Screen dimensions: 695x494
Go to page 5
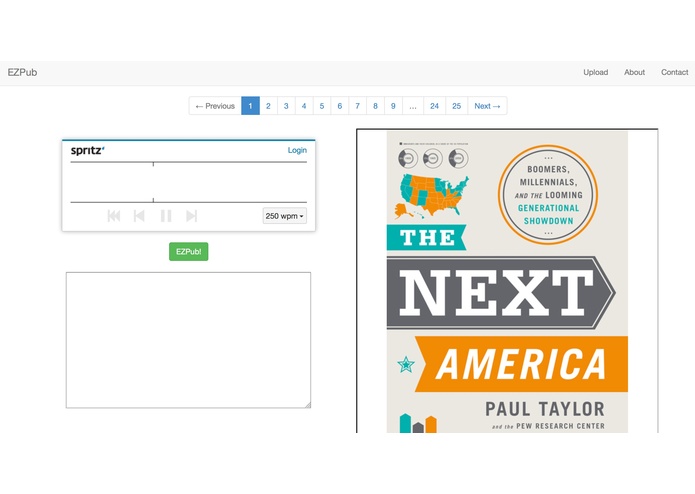pos(322,106)
